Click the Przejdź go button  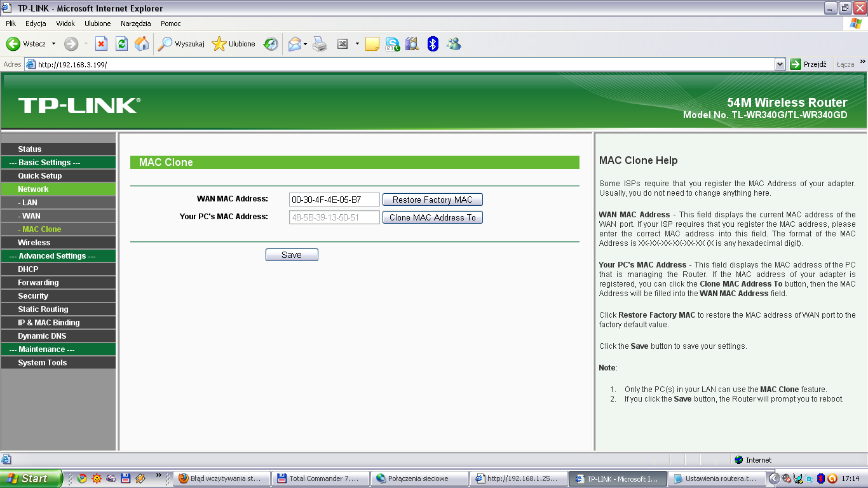point(808,64)
